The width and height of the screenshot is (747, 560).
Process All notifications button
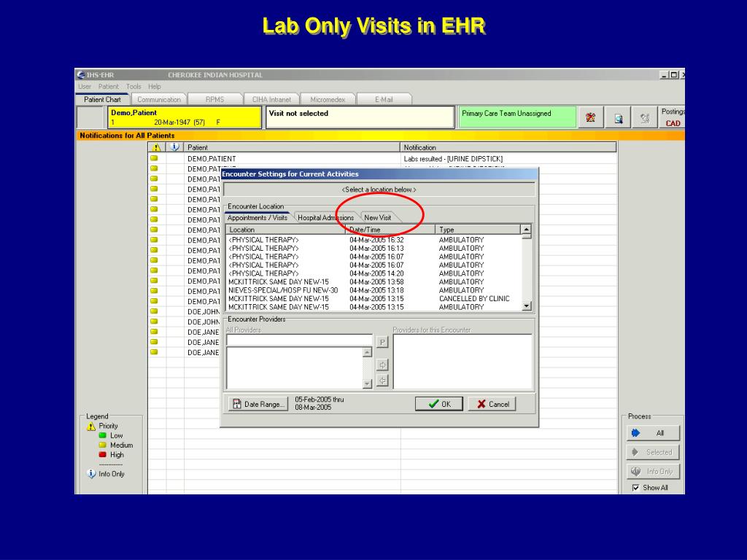click(x=653, y=433)
